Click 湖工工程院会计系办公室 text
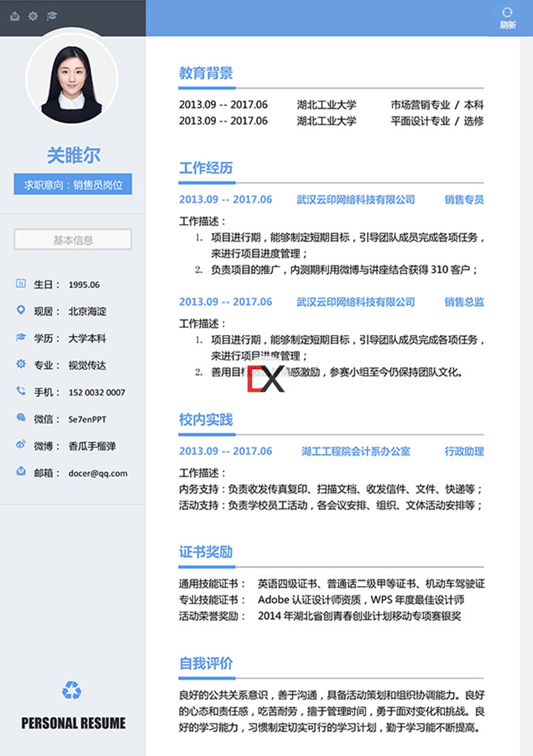The height and width of the screenshot is (756, 533). point(355,452)
